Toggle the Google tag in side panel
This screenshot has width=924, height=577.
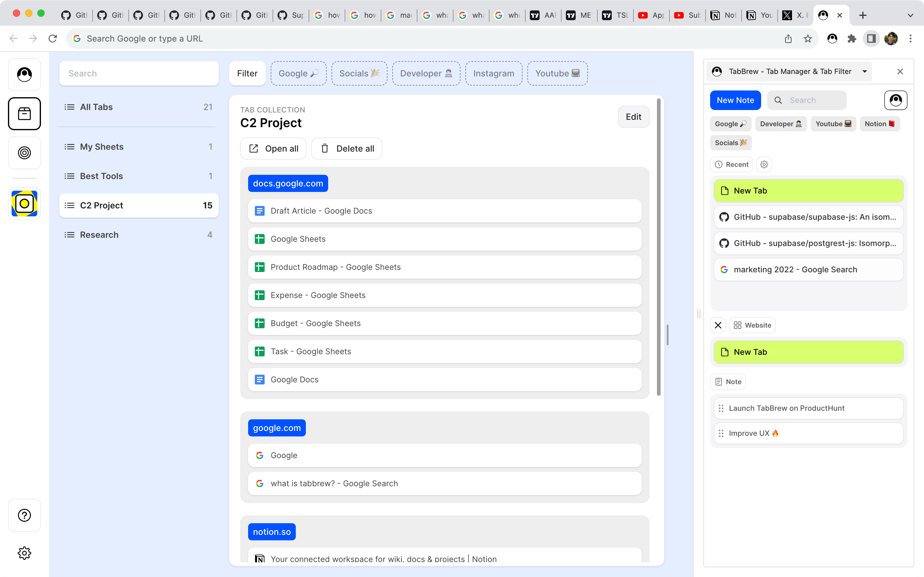pyautogui.click(x=731, y=124)
